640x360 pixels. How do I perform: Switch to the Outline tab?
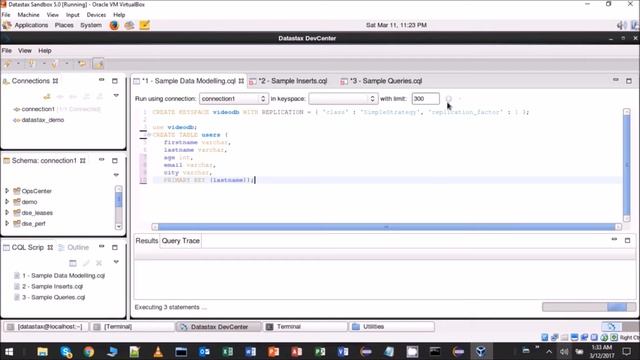(x=74, y=247)
